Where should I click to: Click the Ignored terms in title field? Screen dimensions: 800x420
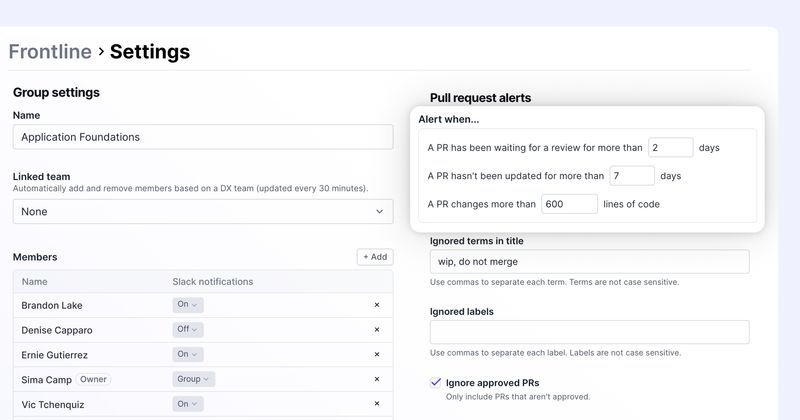click(589, 261)
